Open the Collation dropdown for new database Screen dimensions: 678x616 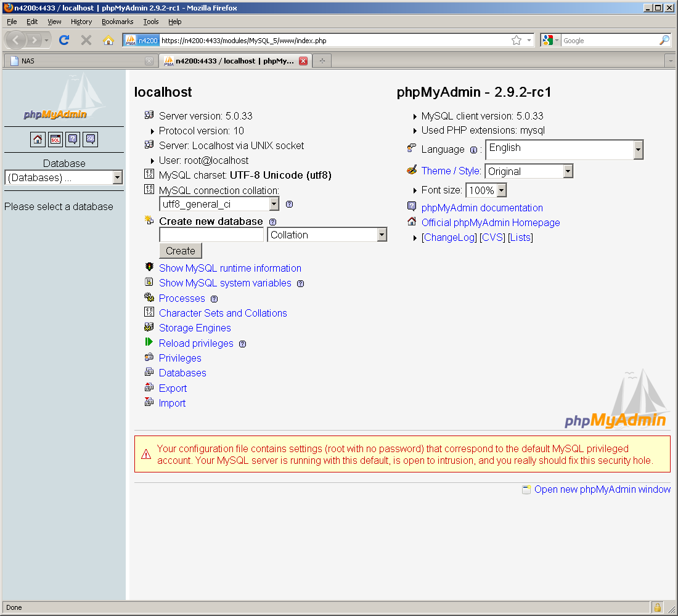327,235
